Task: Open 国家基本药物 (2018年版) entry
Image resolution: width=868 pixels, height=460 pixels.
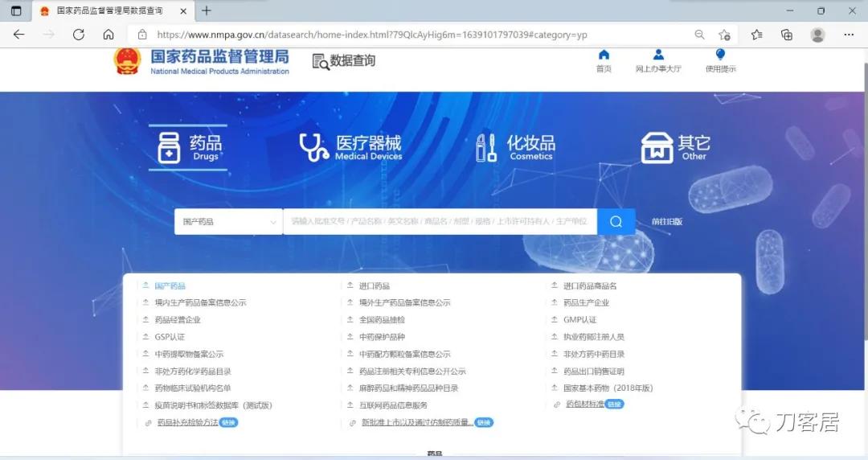Action: [608, 388]
